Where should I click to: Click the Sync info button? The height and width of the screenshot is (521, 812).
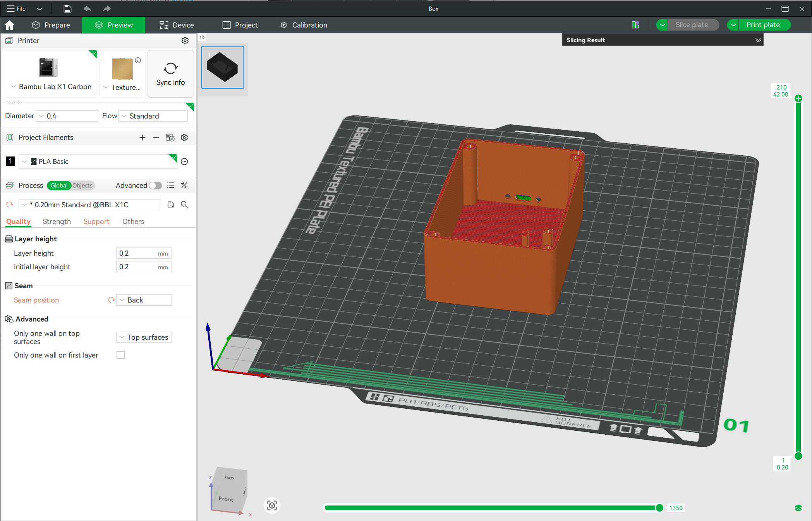click(x=170, y=74)
